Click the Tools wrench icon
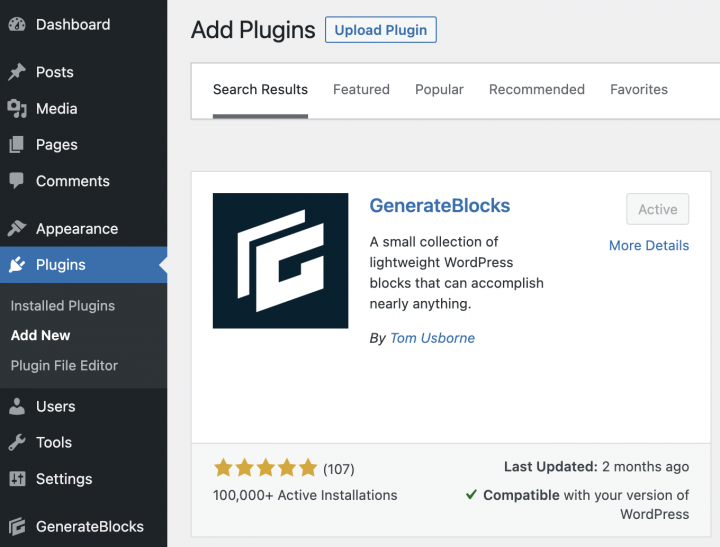Screen dimensions: 720x547 point(17,443)
